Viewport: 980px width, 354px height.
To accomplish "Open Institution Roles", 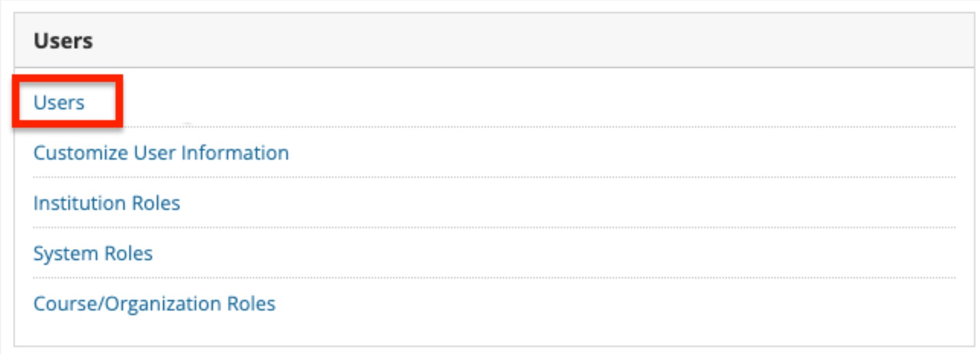I will tap(107, 203).
